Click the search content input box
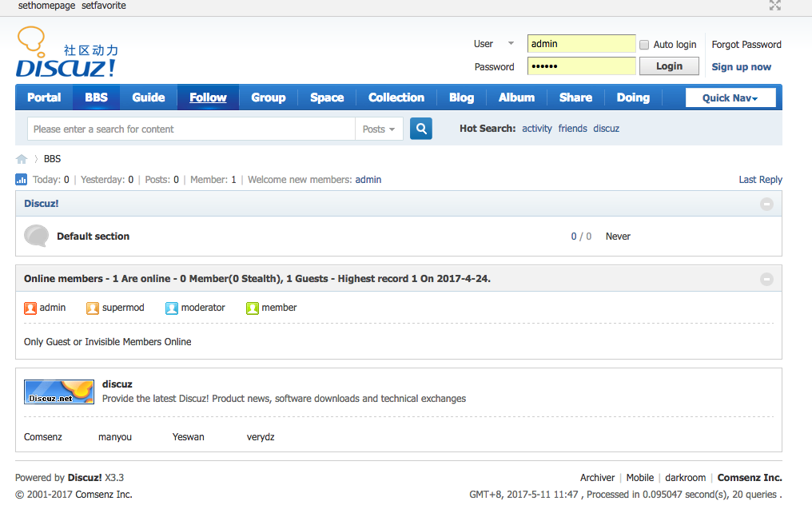The width and height of the screenshot is (812, 529). [191, 129]
